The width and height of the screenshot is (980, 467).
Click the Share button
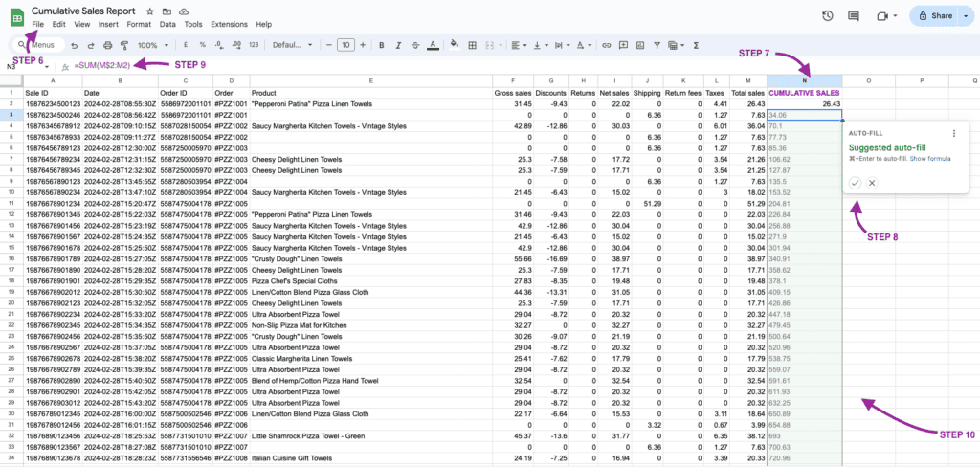tap(934, 16)
